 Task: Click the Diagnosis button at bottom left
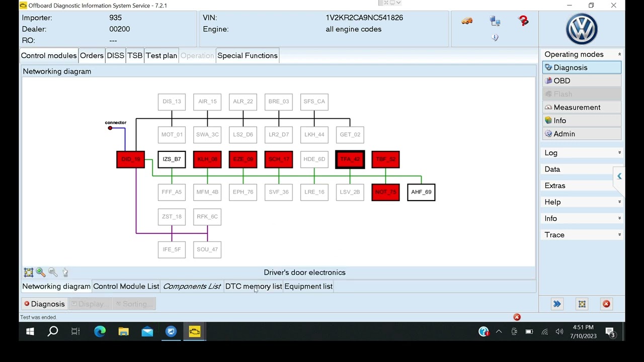pyautogui.click(x=45, y=304)
